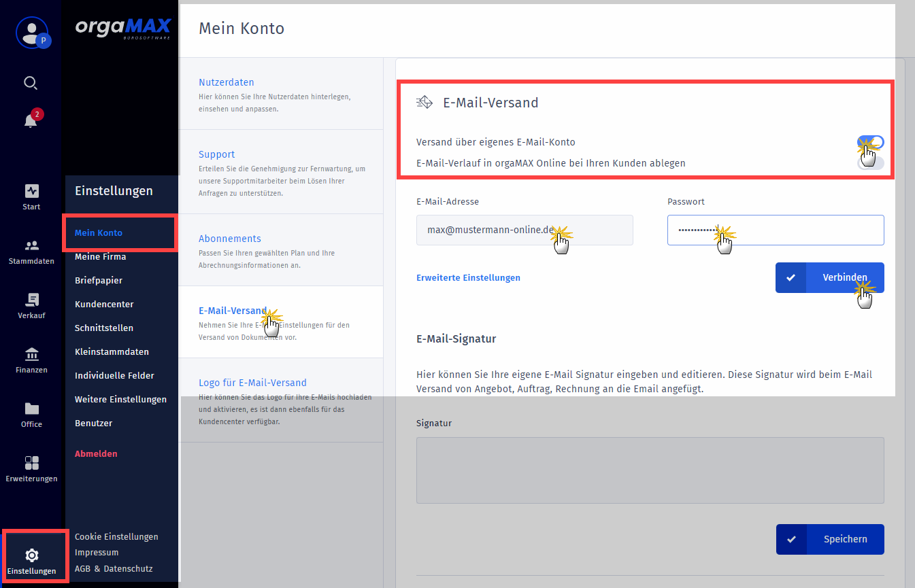This screenshot has width=915, height=588.
Task: Open Verkauf section
Action: [x=31, y=306]
